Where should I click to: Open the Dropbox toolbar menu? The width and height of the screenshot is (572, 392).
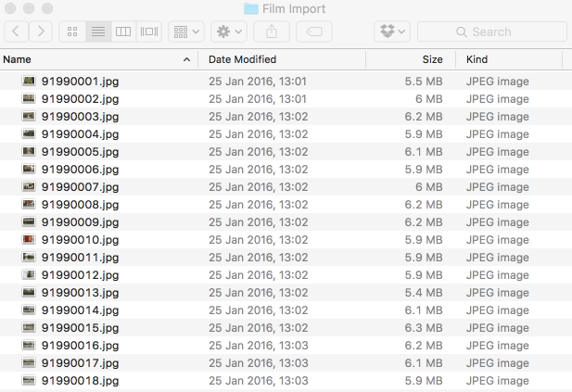point(392,32)
